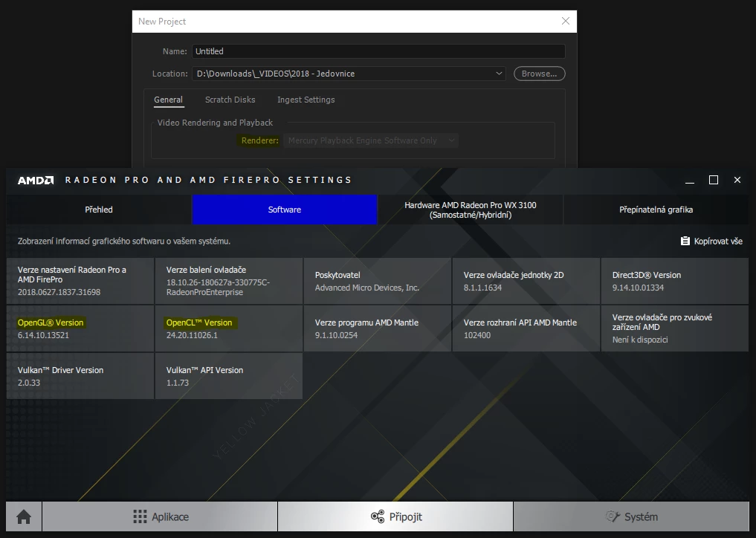The width and height of the screenshot is (756, 538).
Task: Click Verze programu AMD Mantle tile
Action: point(378,328)
